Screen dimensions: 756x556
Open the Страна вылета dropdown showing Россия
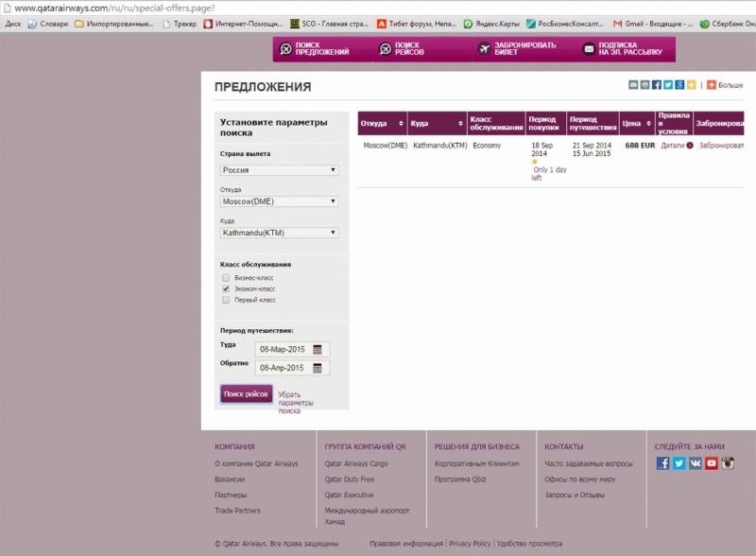pos(279,170)
